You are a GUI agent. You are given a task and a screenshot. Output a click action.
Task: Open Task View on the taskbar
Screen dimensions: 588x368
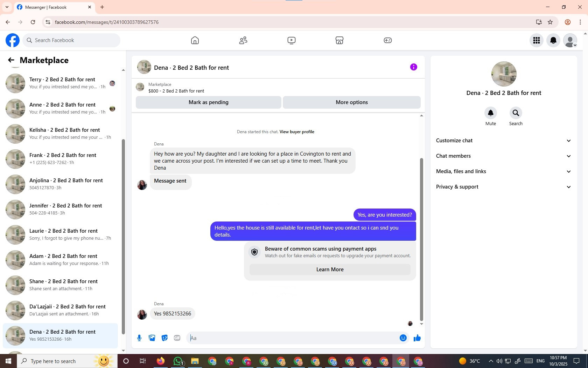pos(143,361)
